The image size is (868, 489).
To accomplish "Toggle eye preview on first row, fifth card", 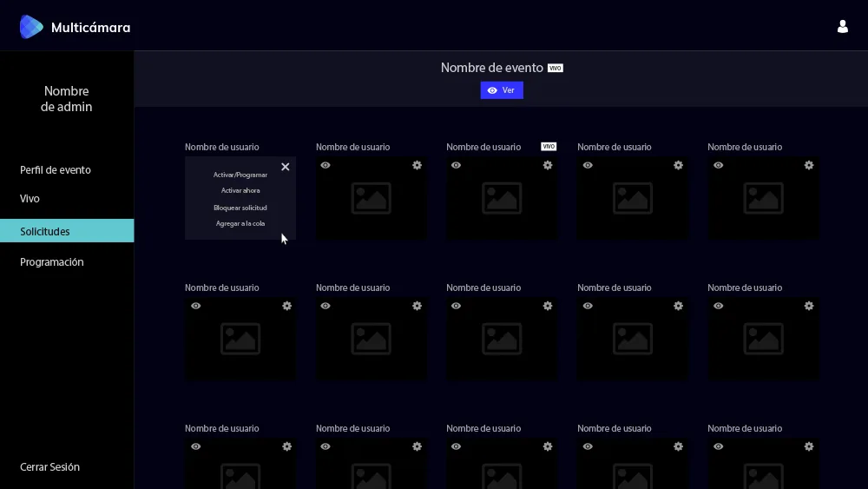I will click(719, 165).
